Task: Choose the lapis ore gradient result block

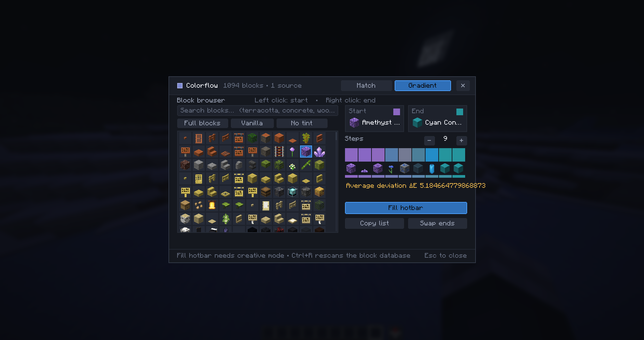Action: (405, 168)
